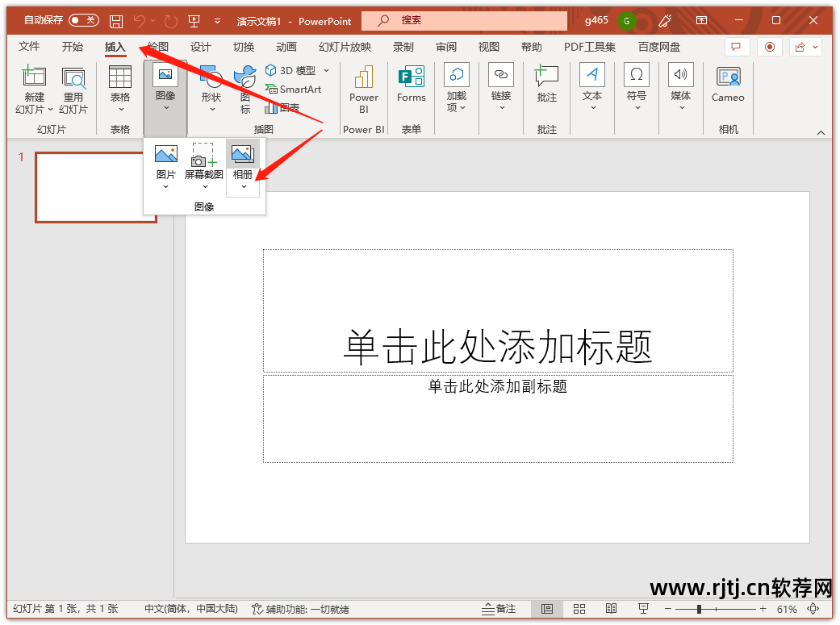The image size is (840, 625).
Task: Switch to the 设计 ribbon tab
Action: tap(201, 47)
